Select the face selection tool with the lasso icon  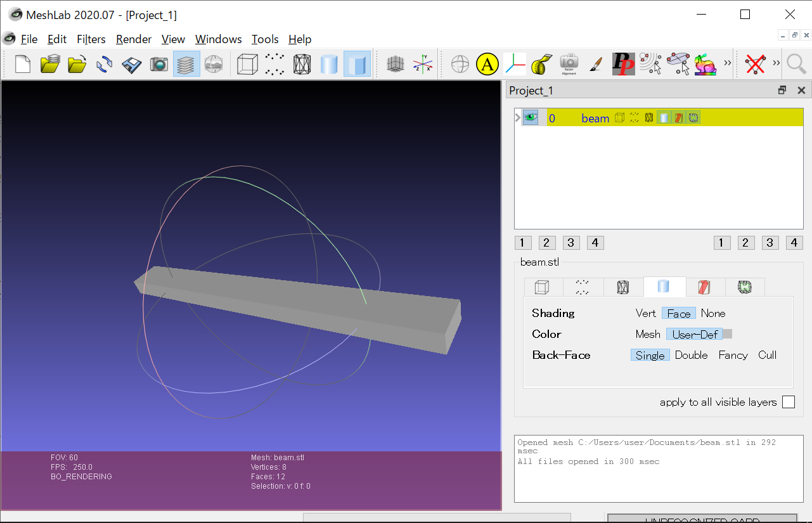click(678, 64)
